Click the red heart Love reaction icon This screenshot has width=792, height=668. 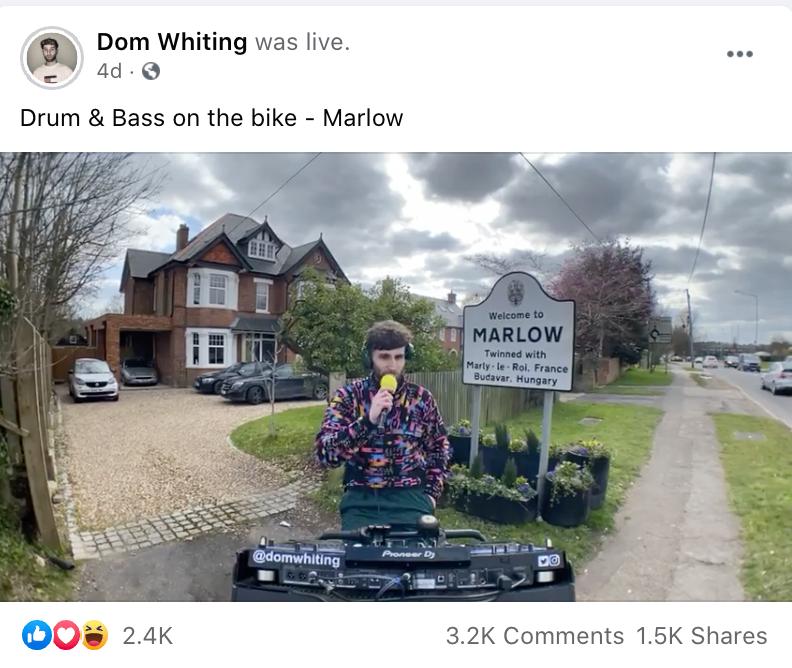(66, 635)
